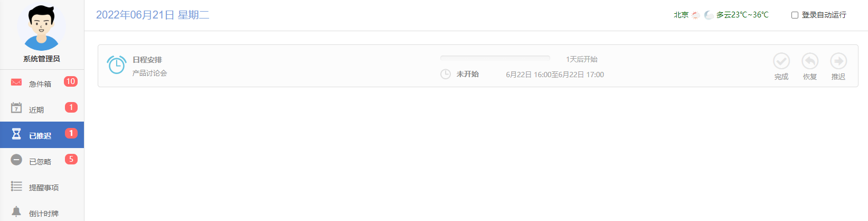The image size is (868, 221).
Task: Click the 倒计时牌 bell icon
Action: tap(16, 212)
